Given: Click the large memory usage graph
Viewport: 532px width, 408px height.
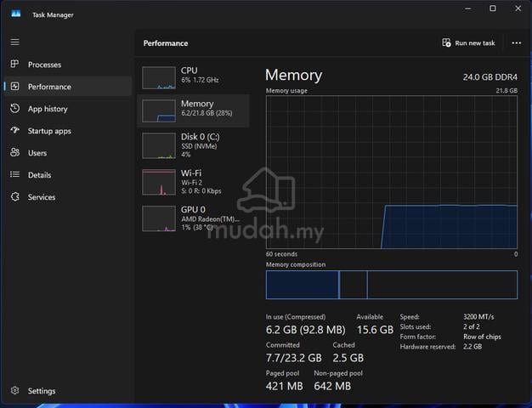Looking at the screenshot, I should pos(392,172).
